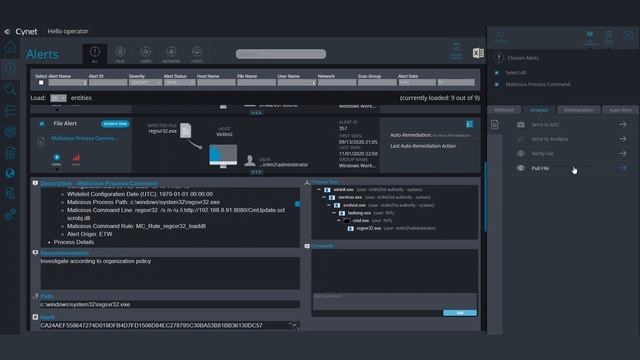Select the Files alerts tab
The width and height of the screenshot is (640, 360).
point(120,54)
